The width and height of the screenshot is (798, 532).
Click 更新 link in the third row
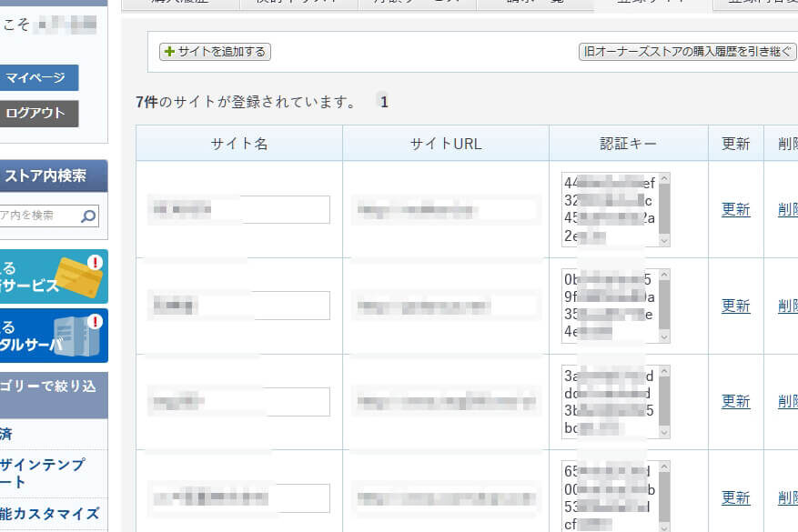tap(735, 401)
